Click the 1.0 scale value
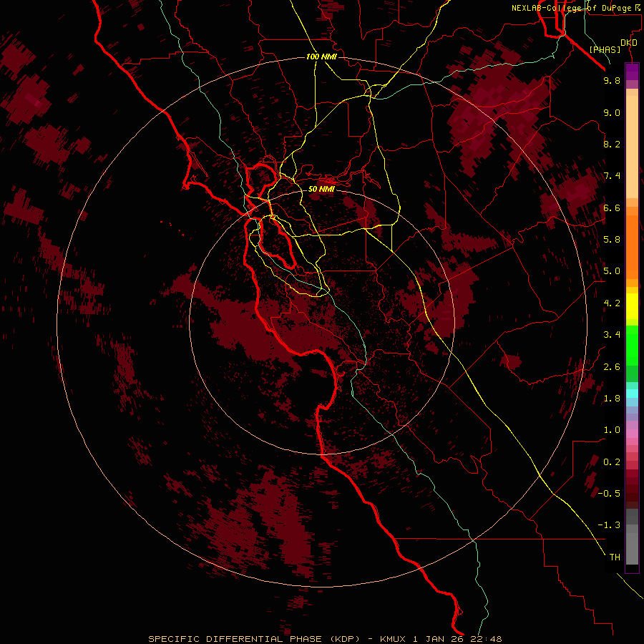The image size is (644, 644). point(612,430)
